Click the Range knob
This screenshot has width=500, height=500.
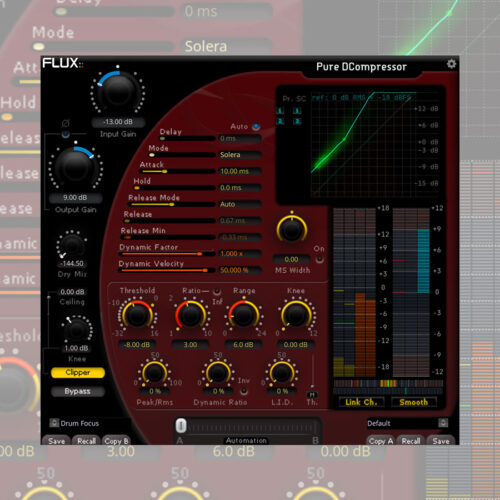[244, 315]
